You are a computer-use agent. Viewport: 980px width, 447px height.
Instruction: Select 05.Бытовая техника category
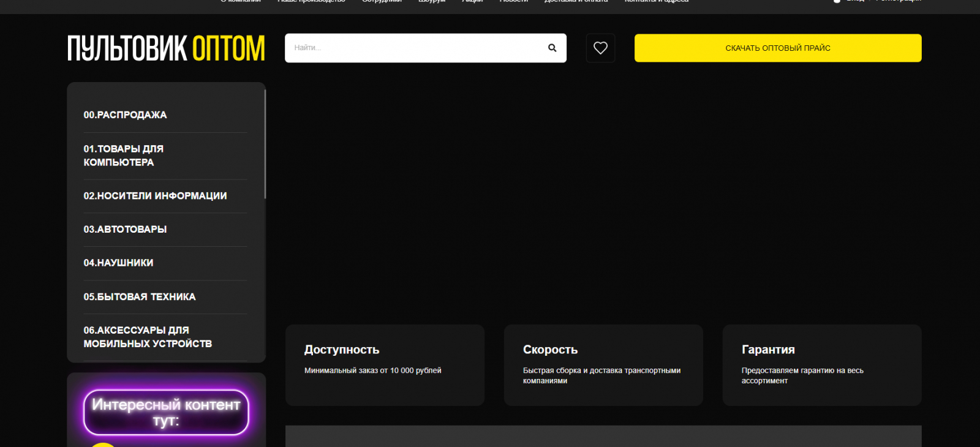click(x=140, y=297)
